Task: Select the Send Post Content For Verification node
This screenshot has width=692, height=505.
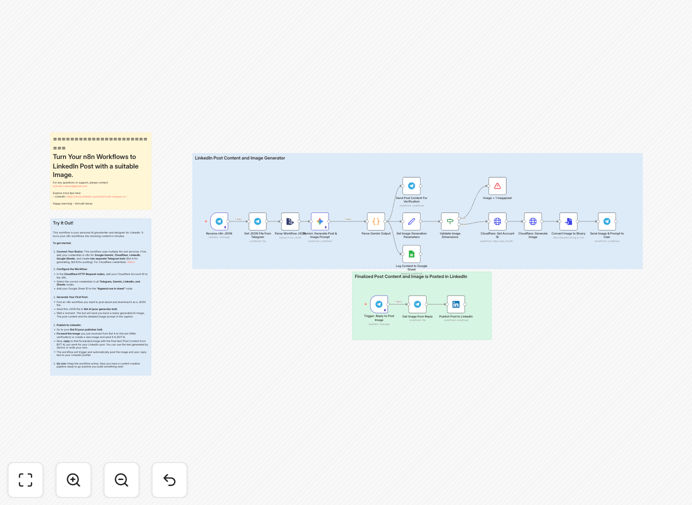Action: [411, 186]
